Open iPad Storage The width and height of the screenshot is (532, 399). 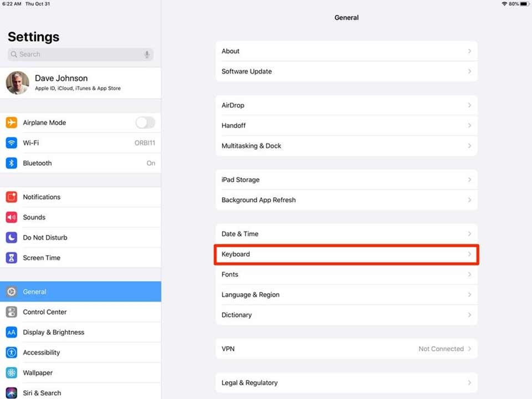click(346, 180)
